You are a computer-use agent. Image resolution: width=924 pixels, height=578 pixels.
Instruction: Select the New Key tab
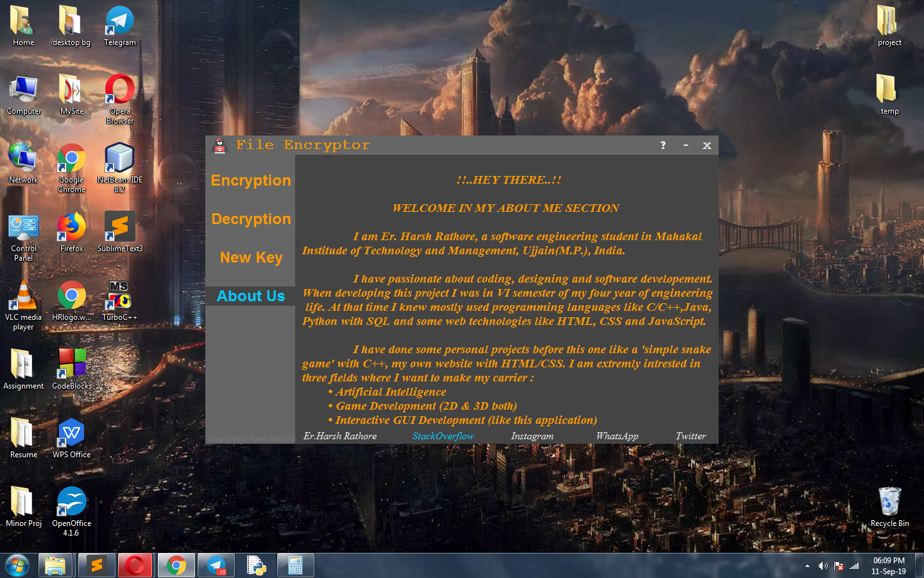[250, 258]
